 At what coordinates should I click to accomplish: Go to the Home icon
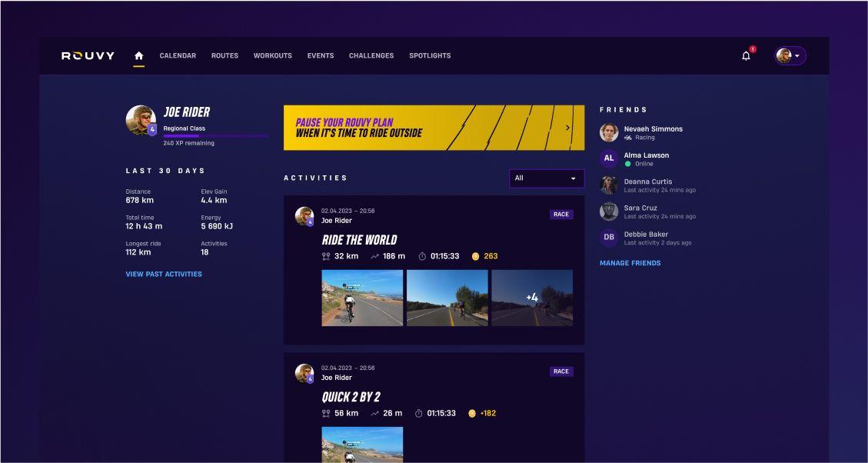click(x=138, y=56)
